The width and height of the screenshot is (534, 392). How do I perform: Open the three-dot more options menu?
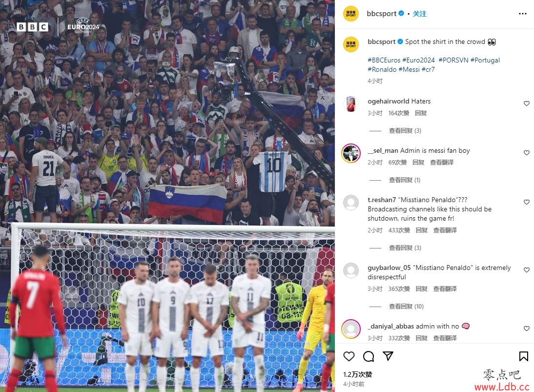click(523, 14)
